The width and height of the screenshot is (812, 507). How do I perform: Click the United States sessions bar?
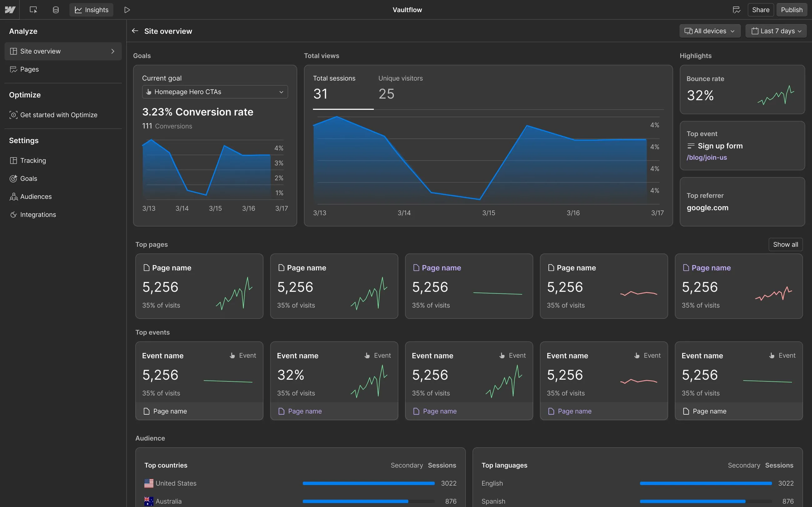(x=368, y=483)
